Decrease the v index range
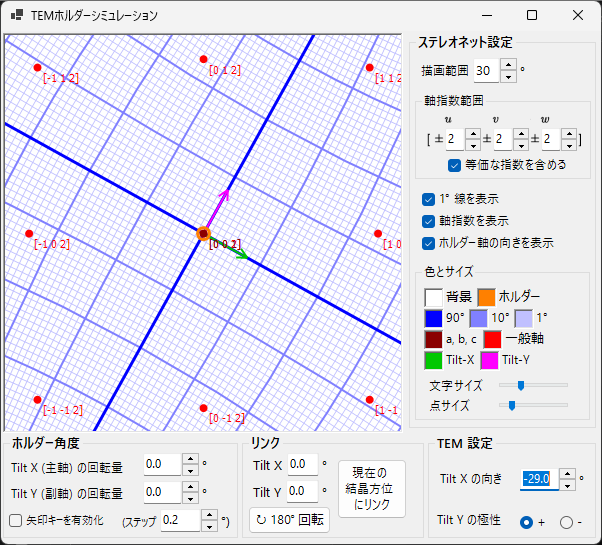Image resolution: width=602 pixels, height=545 pixels. tap(521, 145)
